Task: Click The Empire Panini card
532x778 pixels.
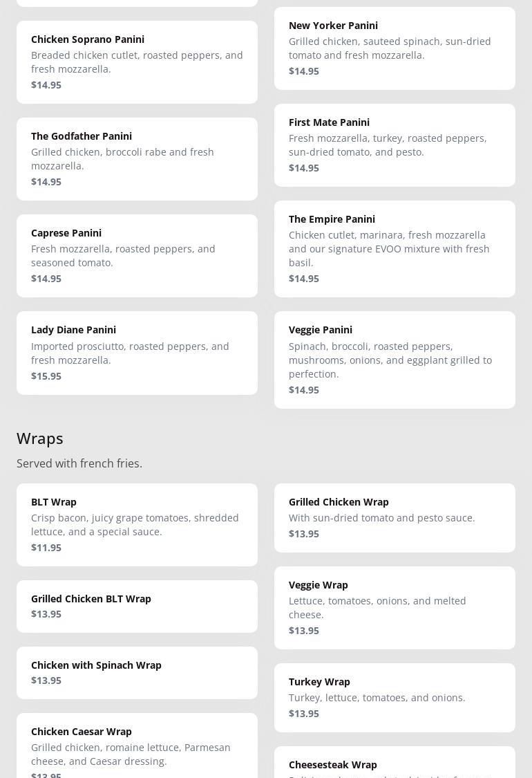Action: pyautogui.click(x=395, y=248)
